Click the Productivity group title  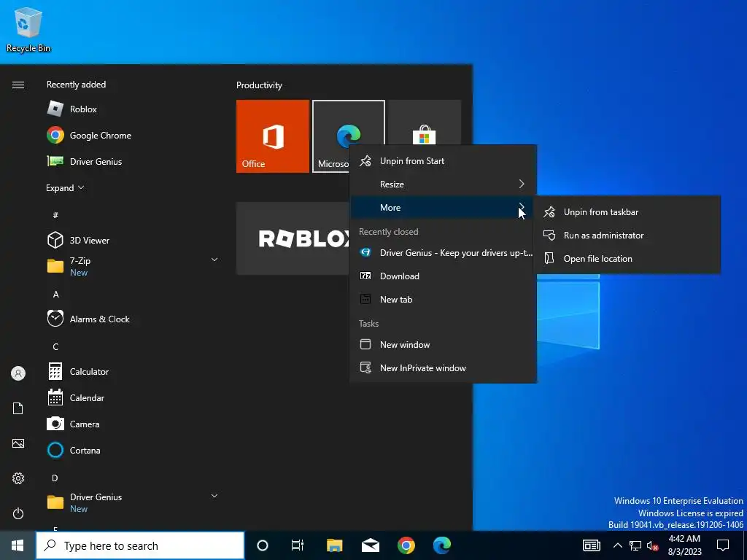(259, 85)
